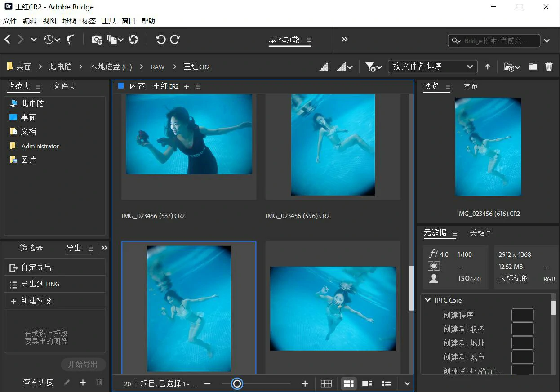Collapse the IPTC Core section

click(427, 300)
